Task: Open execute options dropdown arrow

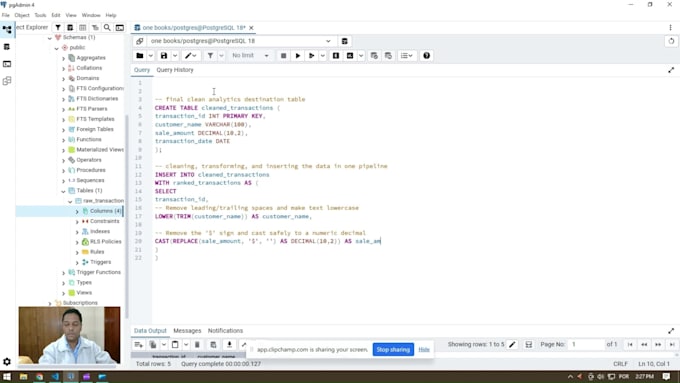Action: click(322, 56)
